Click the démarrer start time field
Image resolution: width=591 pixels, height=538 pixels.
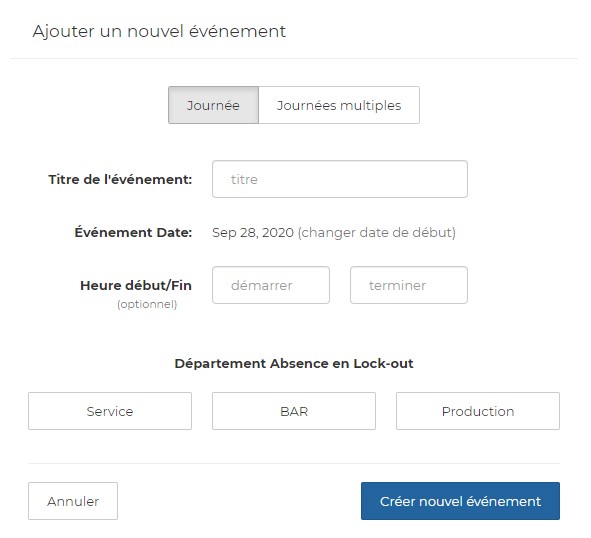click(x=271, y=285)
